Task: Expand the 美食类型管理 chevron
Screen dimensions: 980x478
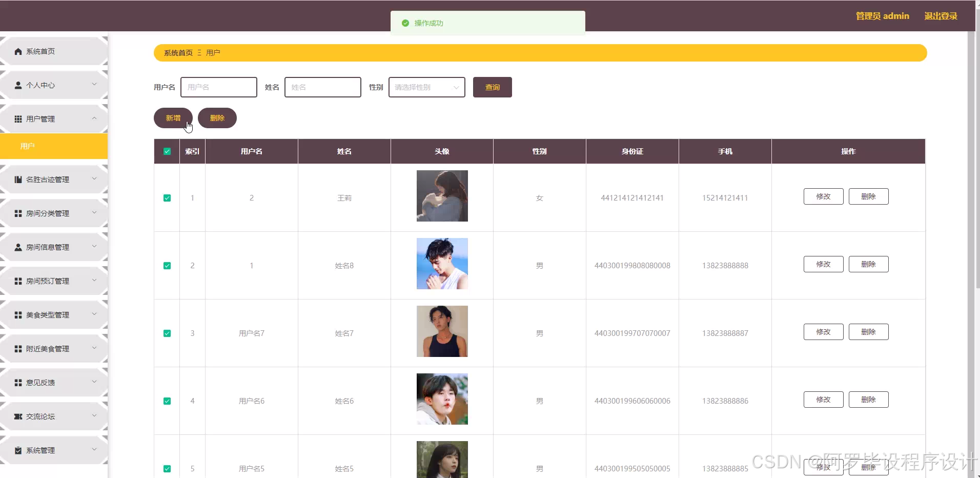Action: coord(94,314)
